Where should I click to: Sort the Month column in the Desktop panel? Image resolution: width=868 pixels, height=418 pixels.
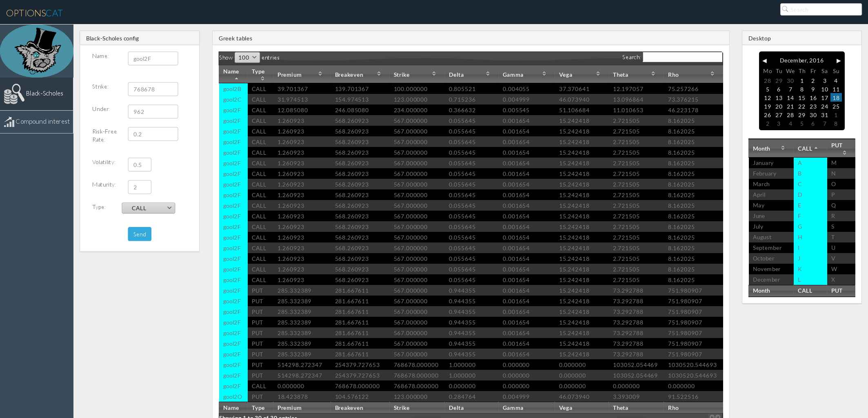[x=783, y=148]
